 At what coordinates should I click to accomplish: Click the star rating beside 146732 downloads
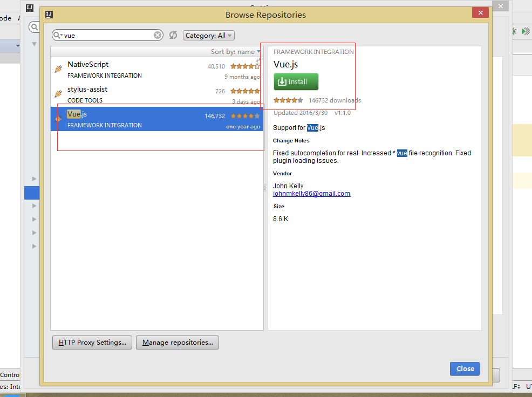[x=289, y=100]
